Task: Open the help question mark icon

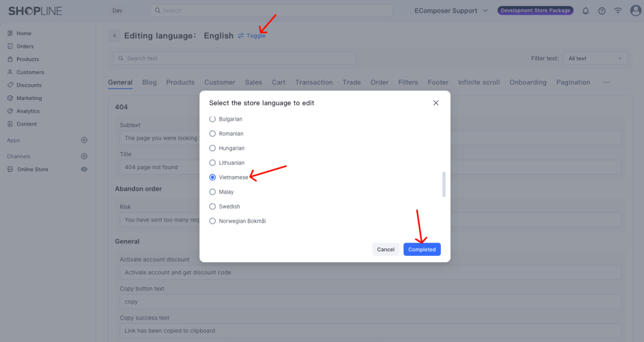Action: click(x=602, y=11)
